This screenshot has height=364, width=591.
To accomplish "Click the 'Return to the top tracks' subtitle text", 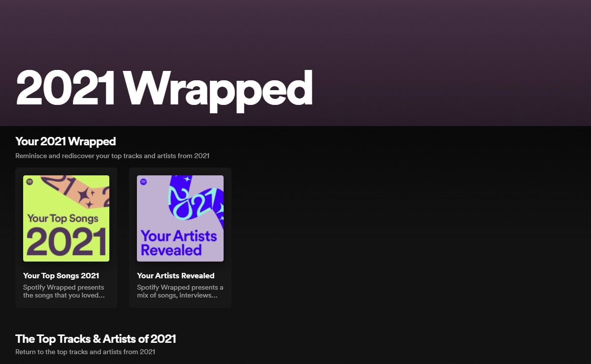I will (x=85, y=352).
